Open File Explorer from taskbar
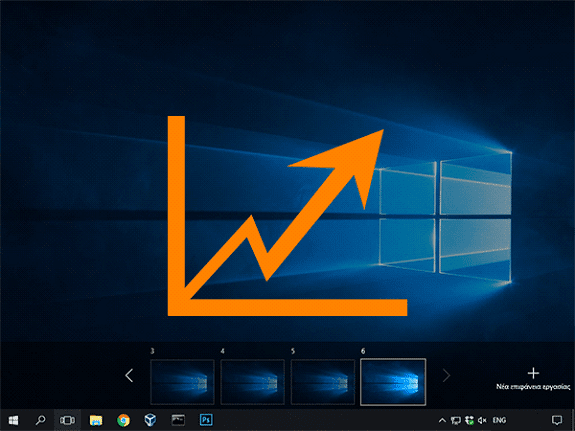 tap(96, 420)
